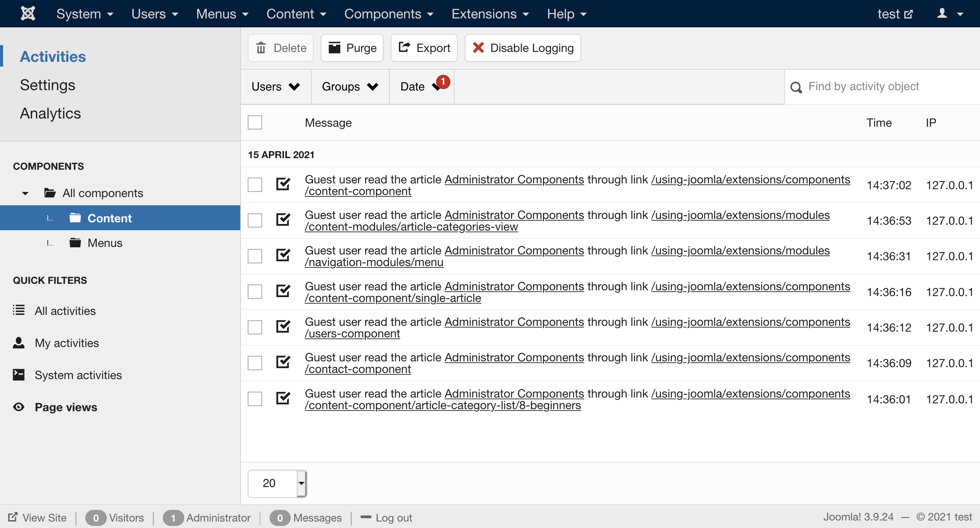Click the Page views eye icon
Screen dimensions: 980x528
tap(19, 407)
